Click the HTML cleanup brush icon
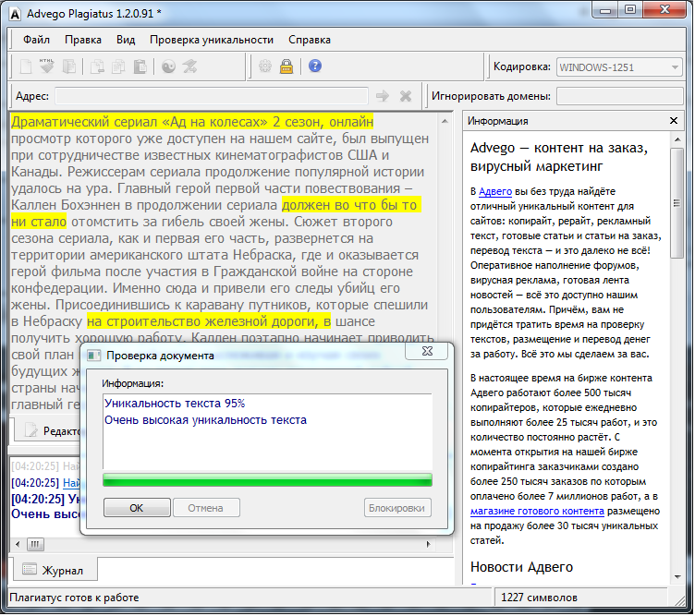The image size is (695, 616). 47,66
